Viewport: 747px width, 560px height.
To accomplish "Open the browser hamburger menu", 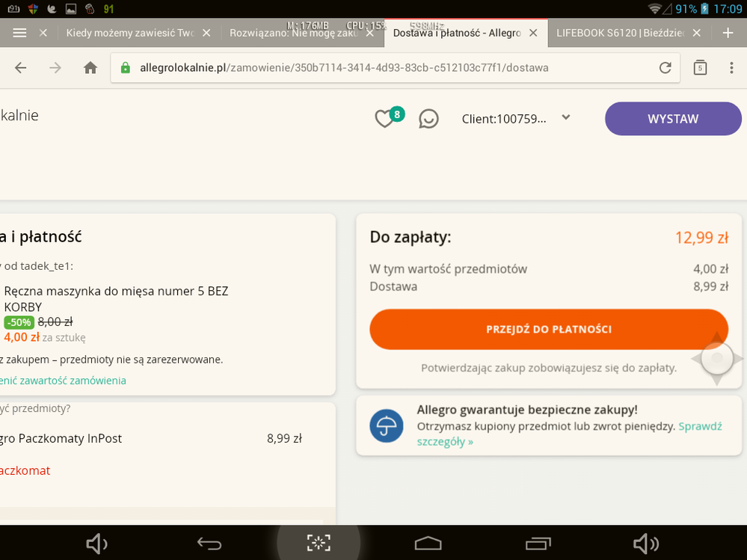I will [x=19, y=33].
